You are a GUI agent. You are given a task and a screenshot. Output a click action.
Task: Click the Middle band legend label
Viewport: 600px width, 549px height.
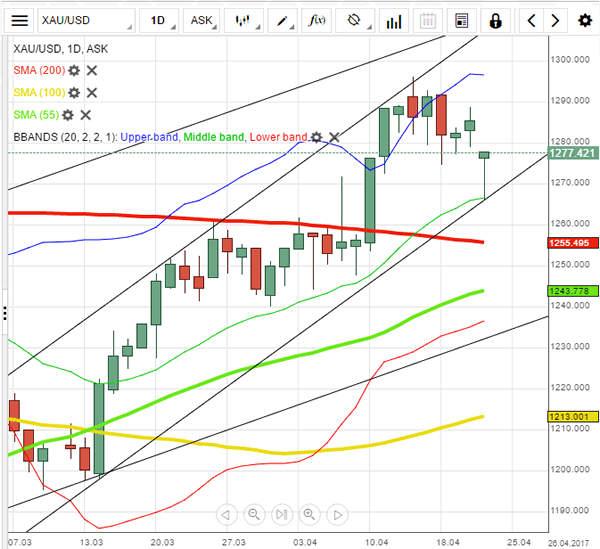[x=214, y=137]
